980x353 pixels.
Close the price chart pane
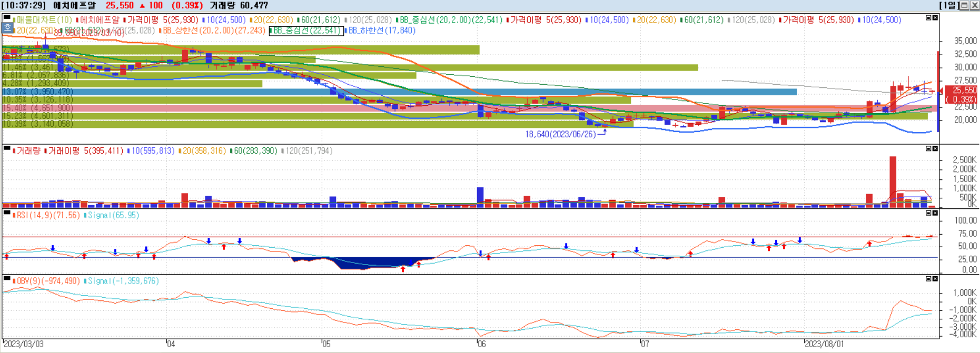coord(935,18)
